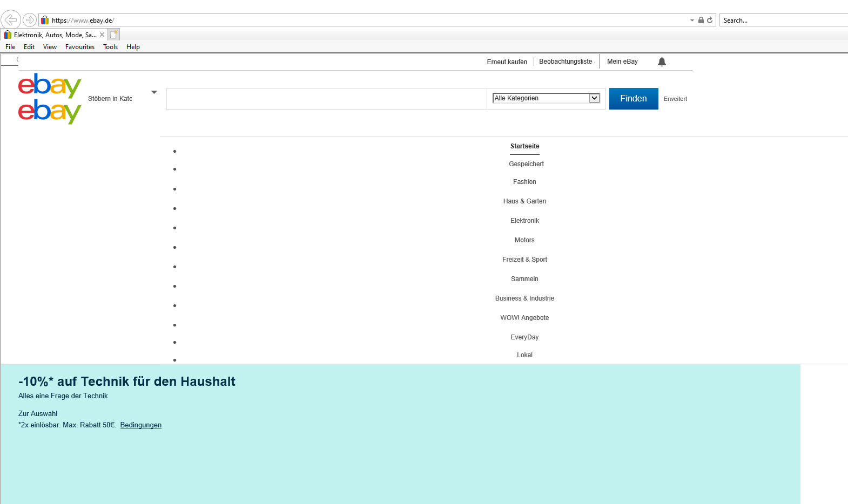Click the browser Back arrow button
This screenshot has width=848, height=504.
pos(11,20)
